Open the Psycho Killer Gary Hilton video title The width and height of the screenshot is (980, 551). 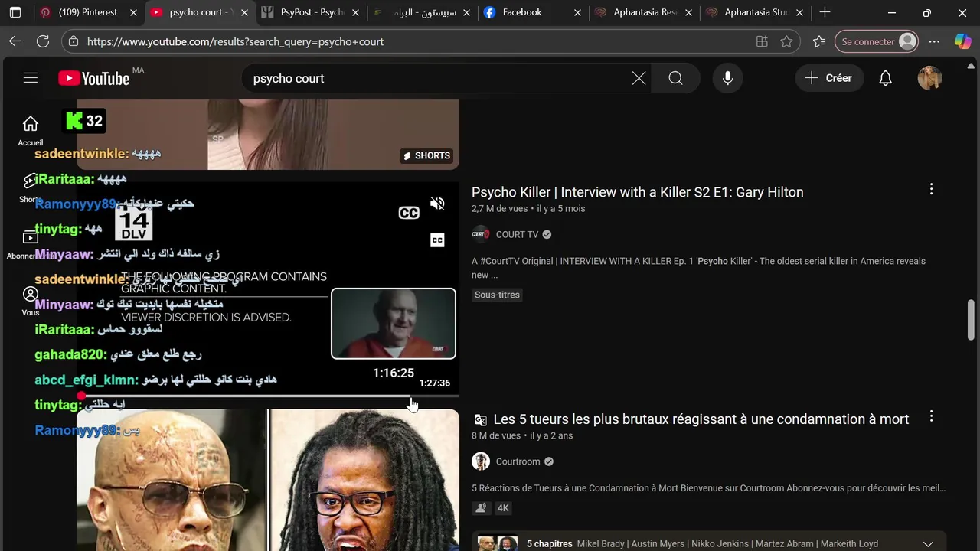[x=637, y=192]
